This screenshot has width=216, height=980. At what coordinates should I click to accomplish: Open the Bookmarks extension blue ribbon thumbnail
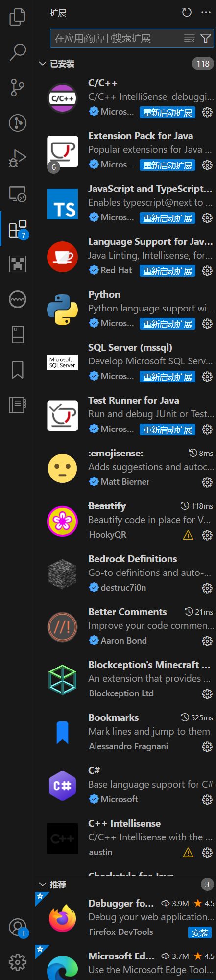tap(63, 733)
